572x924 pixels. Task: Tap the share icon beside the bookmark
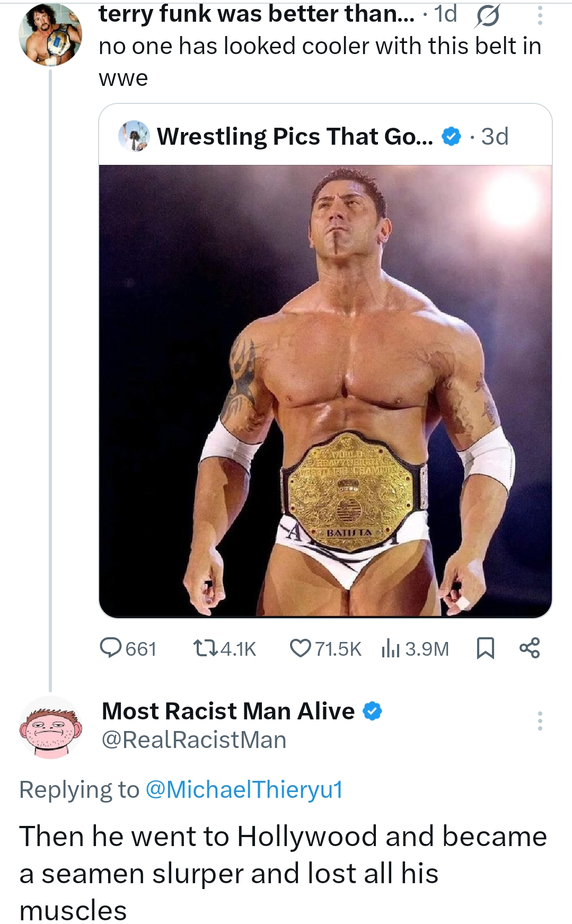(530, 648)
